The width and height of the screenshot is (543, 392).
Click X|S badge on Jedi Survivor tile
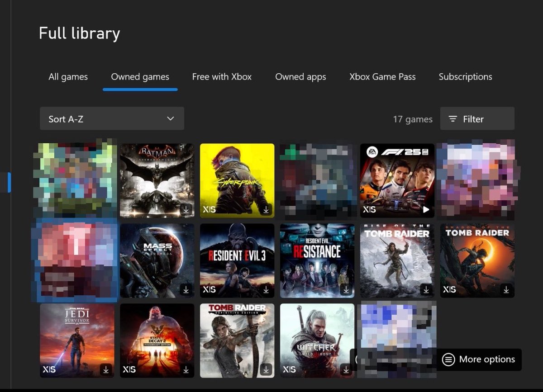click(x=49, y=369)
